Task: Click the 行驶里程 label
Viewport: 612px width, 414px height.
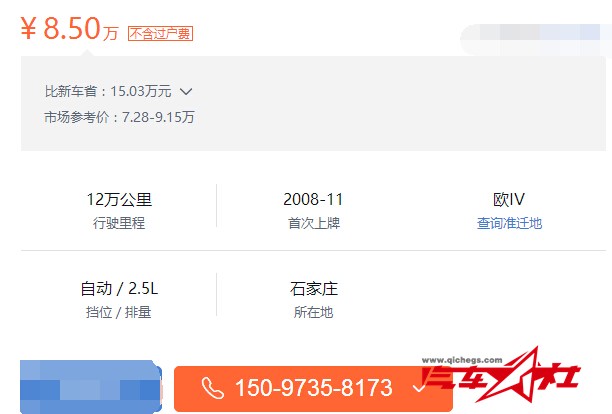Action: point(119,223)
